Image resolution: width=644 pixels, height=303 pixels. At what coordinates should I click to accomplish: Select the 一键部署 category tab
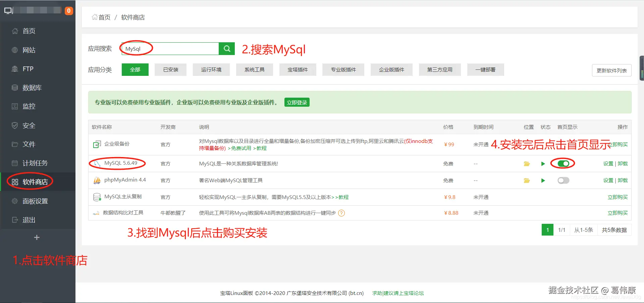tap(485, 70)
